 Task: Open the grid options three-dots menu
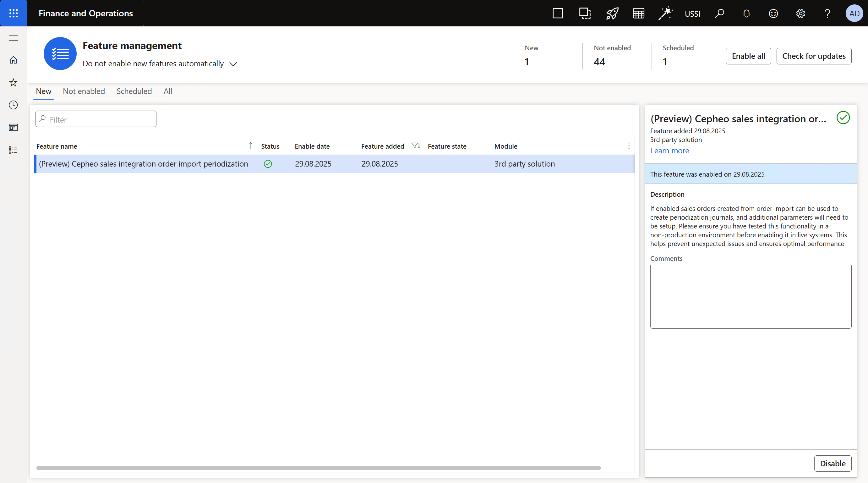point(629,146)
